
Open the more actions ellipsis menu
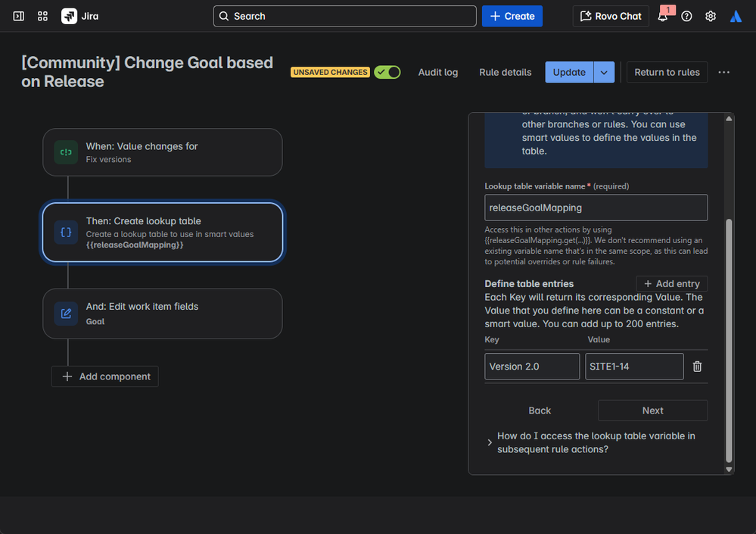tap(723, 72)
